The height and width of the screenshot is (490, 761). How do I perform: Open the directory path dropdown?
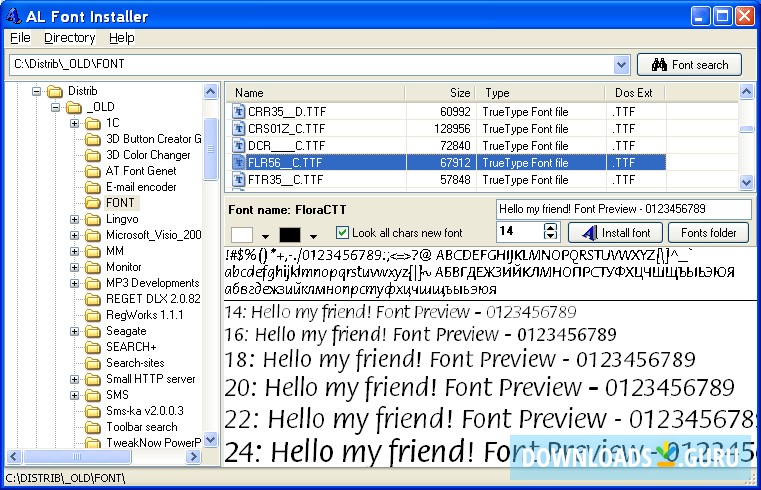pyautogui.click(x=621, y=65)
